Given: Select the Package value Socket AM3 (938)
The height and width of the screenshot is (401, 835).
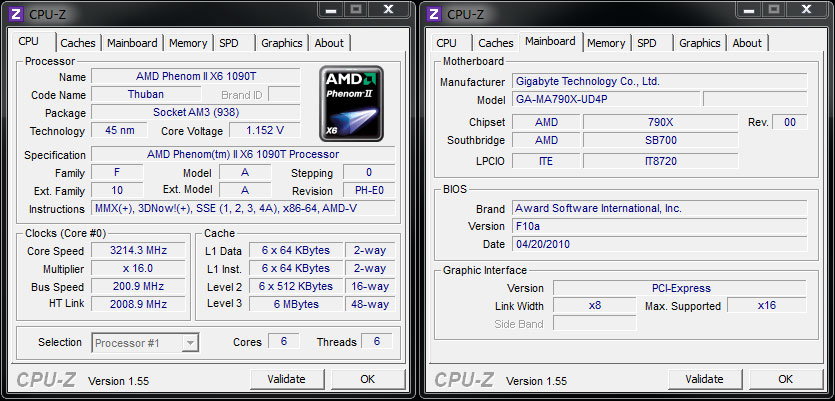Looking at the screenshot, I should tap(196, 112).
